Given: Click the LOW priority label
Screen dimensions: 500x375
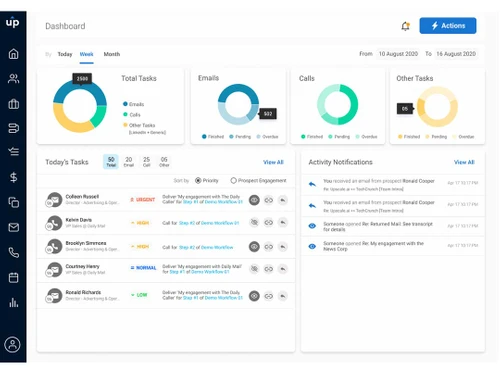Looking at the screenshot, I should point(139,295).
